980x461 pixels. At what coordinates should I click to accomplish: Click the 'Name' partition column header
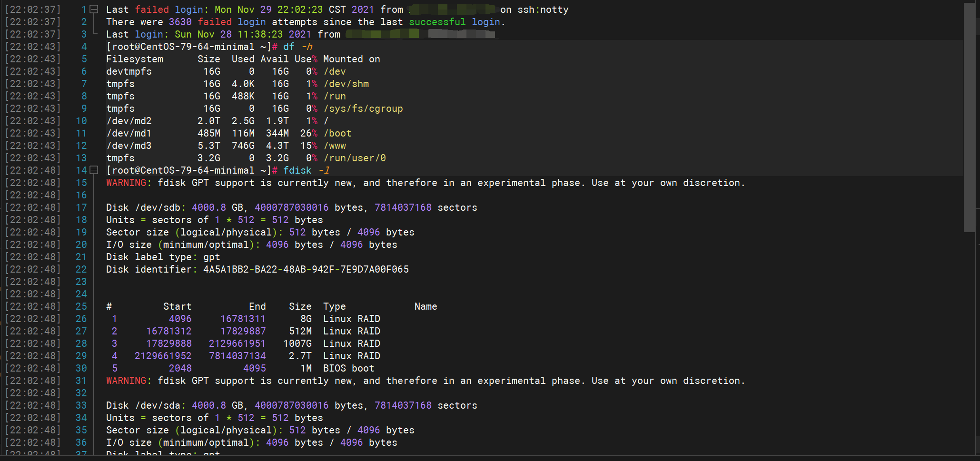(426, 306)
